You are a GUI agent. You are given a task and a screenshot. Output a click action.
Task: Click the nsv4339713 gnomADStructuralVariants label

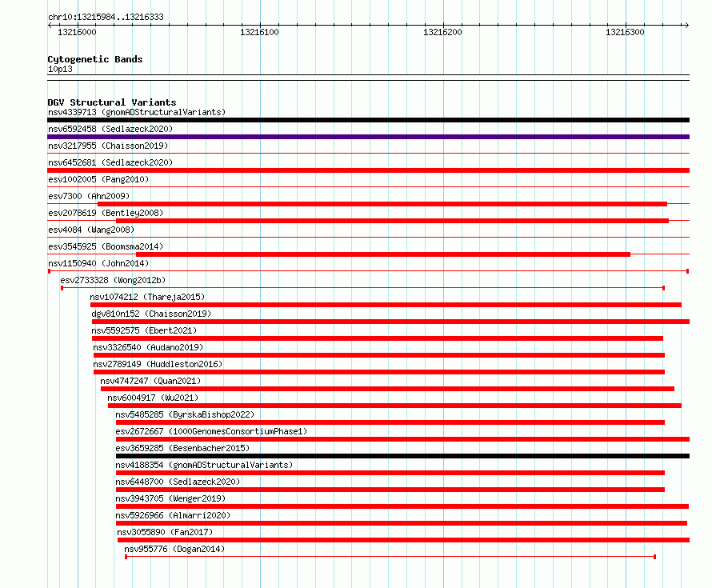(x=137, y=112)
